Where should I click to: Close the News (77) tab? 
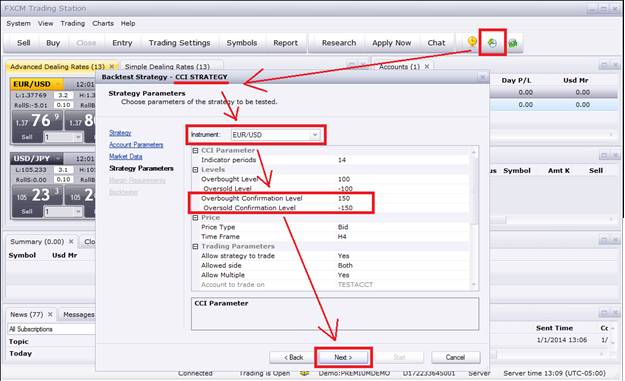coord(50,314)
